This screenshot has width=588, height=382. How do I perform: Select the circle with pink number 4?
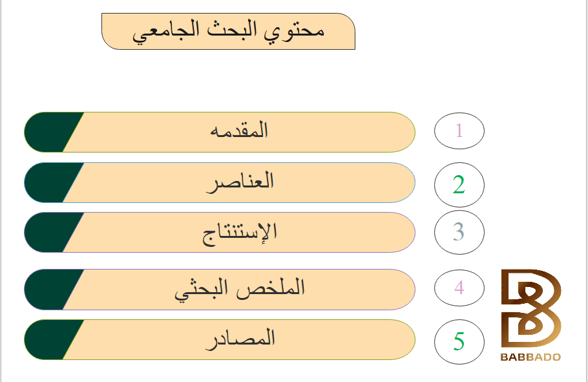459,288
